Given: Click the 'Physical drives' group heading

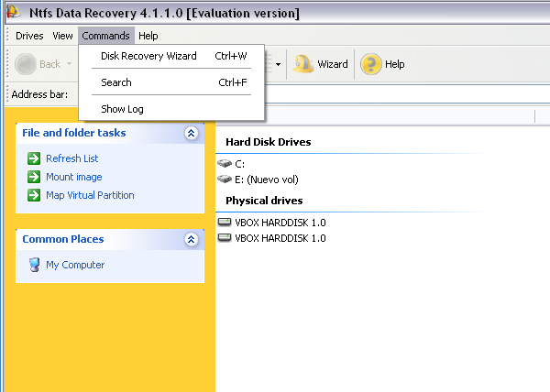Looking at the screenshot, I should [x=264, y=201].
